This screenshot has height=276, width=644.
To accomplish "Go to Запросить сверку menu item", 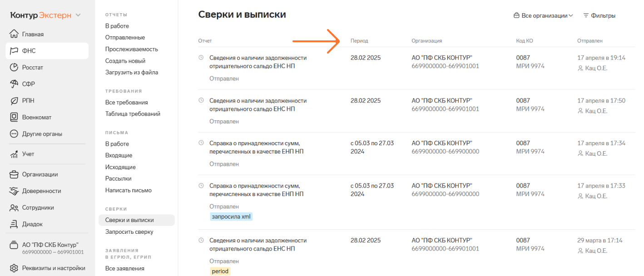I will click(x=129, y=232).
